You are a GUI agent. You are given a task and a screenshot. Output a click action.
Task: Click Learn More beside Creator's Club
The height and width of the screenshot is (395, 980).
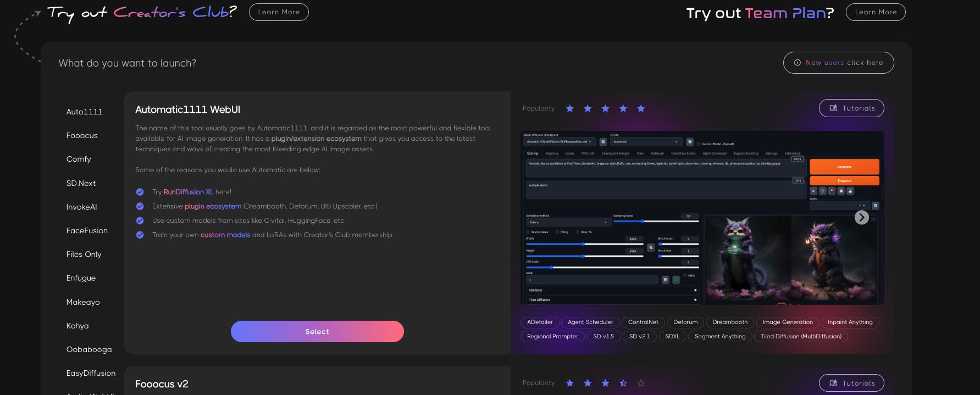[279, 12]
